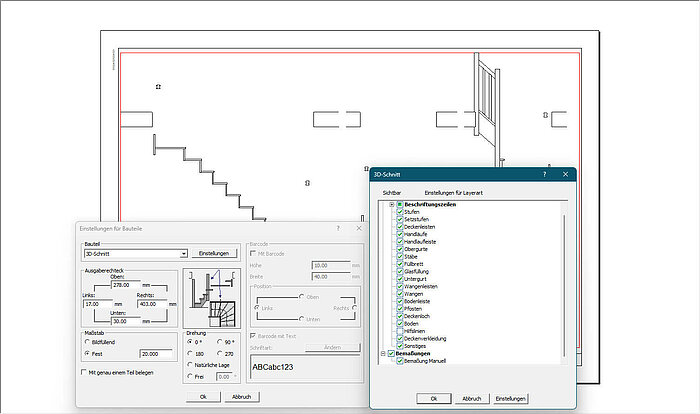Image resolution: width=700 pixels, height=414 pixels.
Task: Uncheck the Deckenleisten layer checkbox
Action: (400, 226)
